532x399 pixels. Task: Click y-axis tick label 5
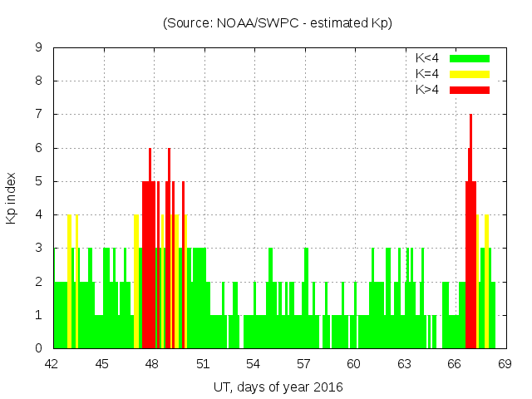pyautogui.click(x=38, y=181)
